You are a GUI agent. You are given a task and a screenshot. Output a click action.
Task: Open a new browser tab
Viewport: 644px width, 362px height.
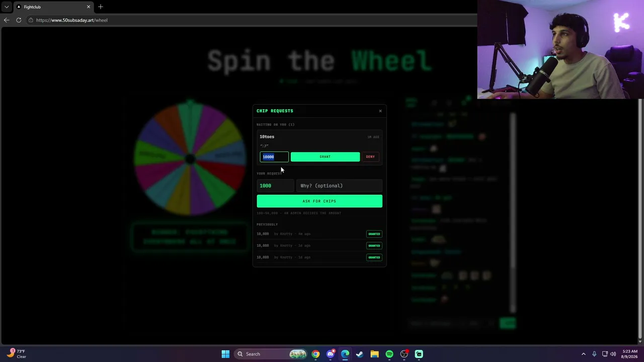pyautogui.click(x=101, y=7)
